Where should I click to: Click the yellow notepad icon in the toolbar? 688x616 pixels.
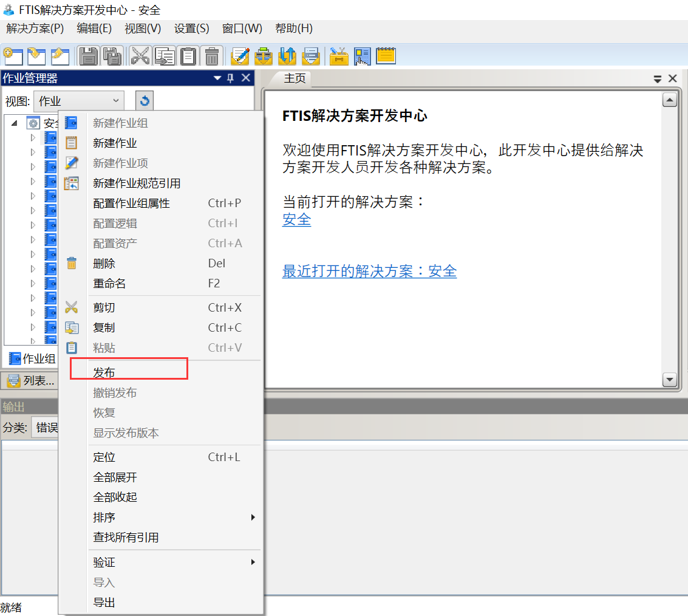coord(386,56)
